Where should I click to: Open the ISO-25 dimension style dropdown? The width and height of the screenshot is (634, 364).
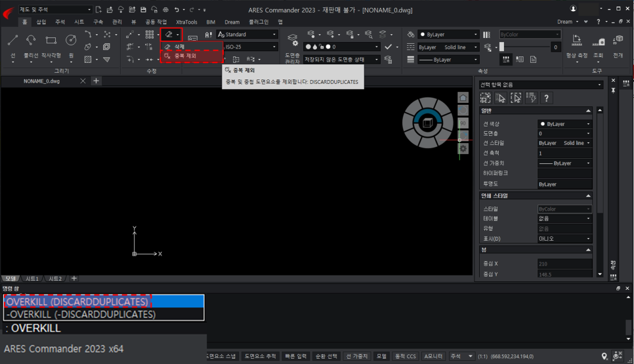(250, 47)
